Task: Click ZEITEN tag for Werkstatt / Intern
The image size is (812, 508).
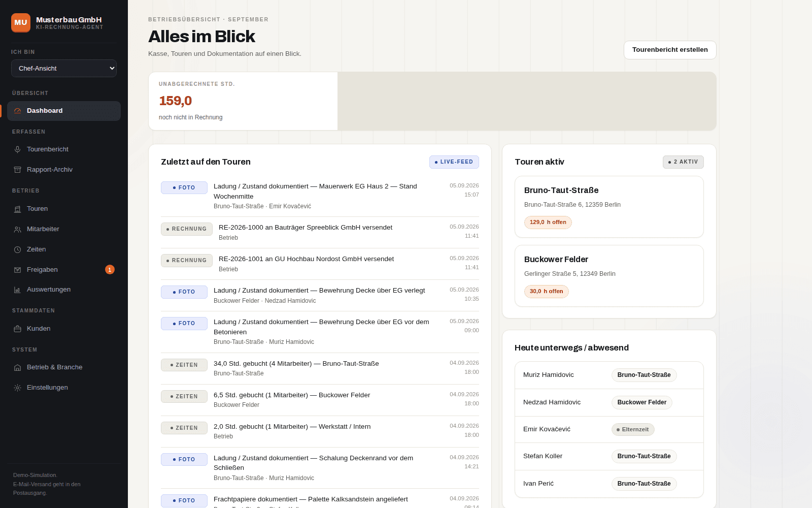Action: [x=184, y=428]
